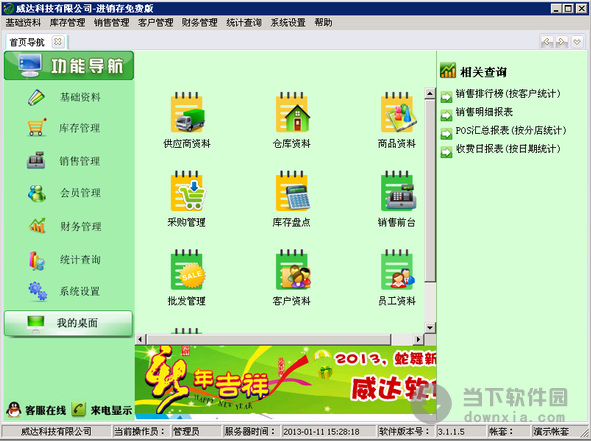The height and width of the screenshot is (441, 591).
Task: Open 销售明细报表 report link
Action: tap(484, 112)
